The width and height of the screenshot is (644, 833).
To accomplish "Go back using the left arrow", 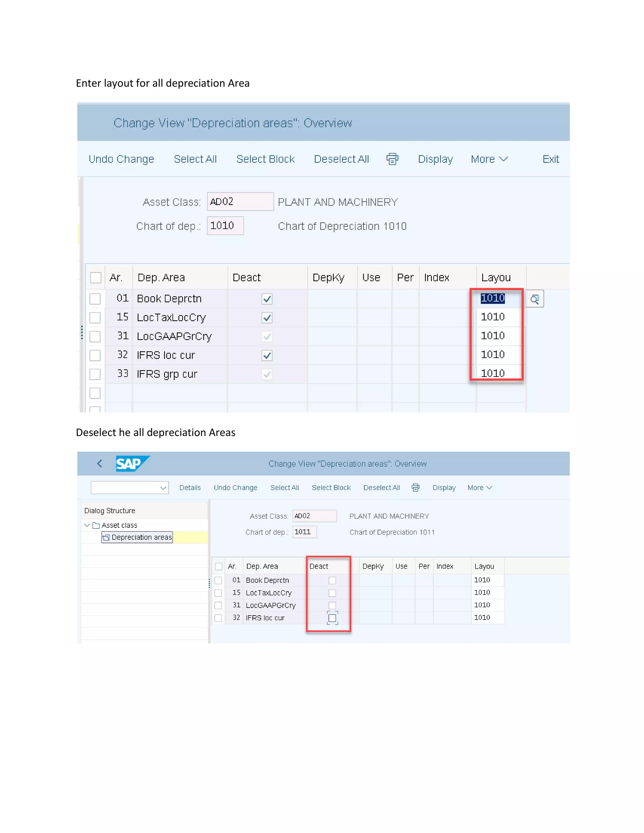I will (100, 463).
